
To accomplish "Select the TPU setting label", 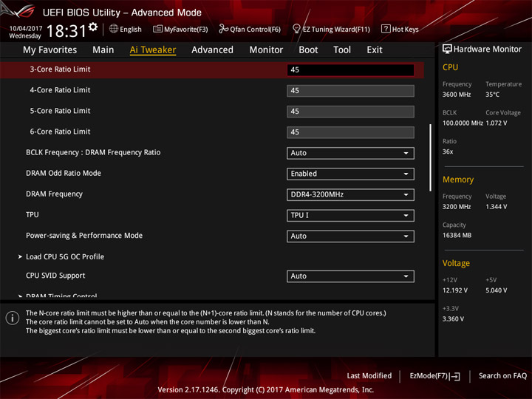I will point(33,215).
